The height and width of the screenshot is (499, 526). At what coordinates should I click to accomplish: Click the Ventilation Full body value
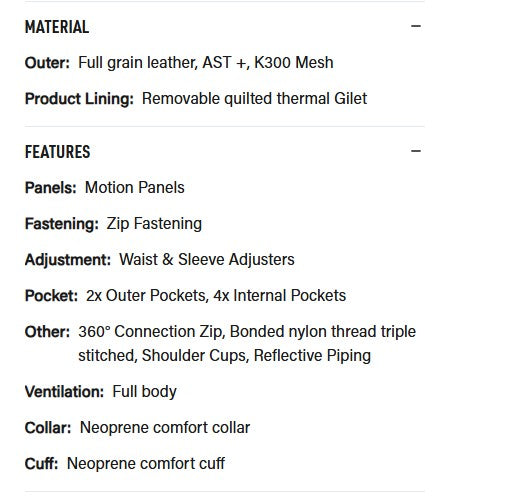tap(144, 392)
